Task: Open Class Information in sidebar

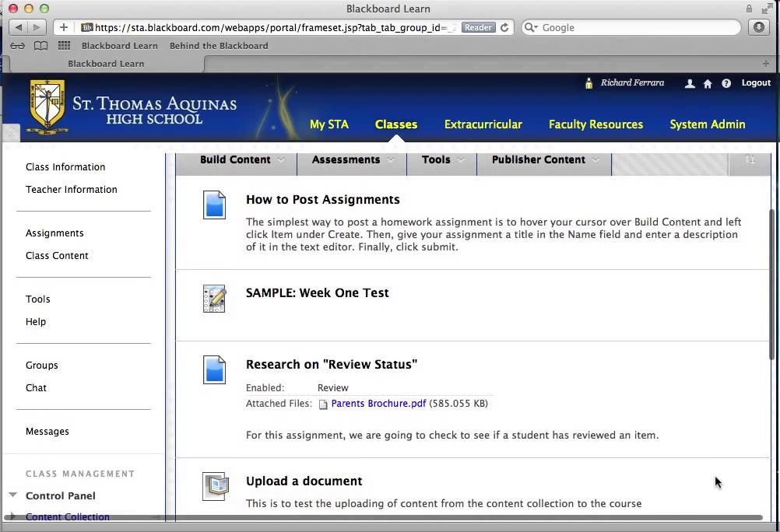Action: pyautogui.click(x=65, y=167)
